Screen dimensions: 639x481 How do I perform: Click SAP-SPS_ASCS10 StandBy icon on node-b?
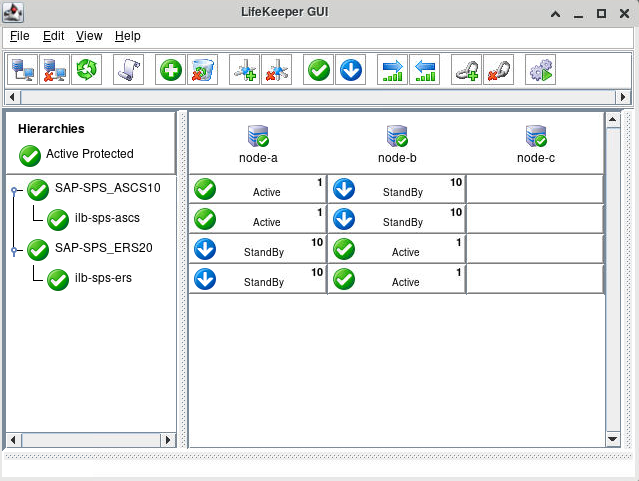point(344,189)
